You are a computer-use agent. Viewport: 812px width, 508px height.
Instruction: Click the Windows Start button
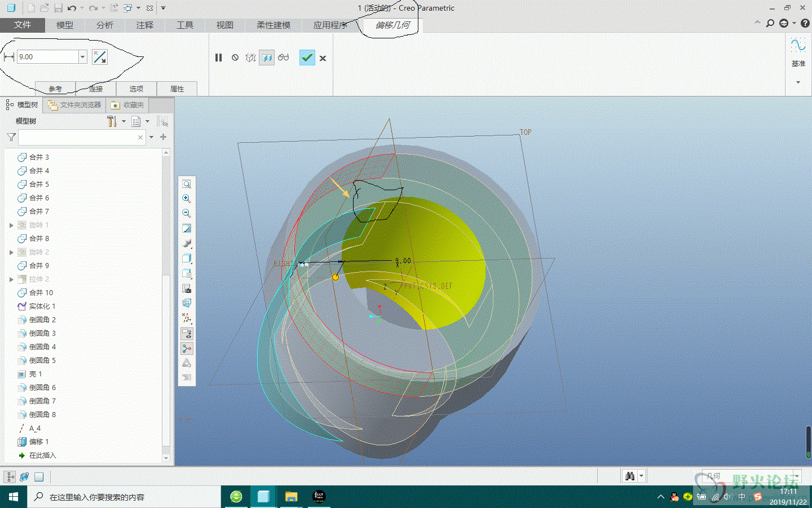(x=14, y=497)
